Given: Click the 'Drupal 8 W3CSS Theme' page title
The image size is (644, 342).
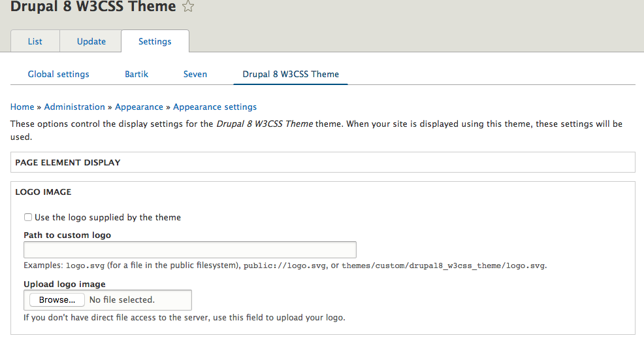Looking at the screenshot, I should (93, 7).
